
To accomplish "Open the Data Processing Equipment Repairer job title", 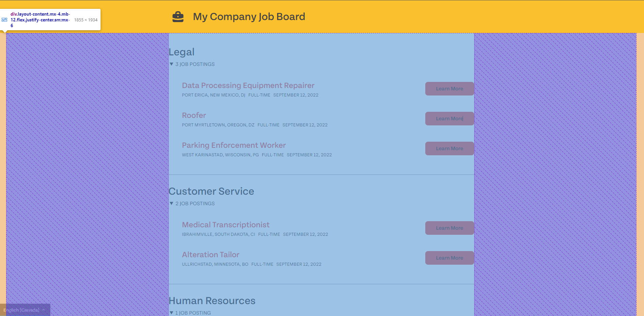I will pos(248,86).
